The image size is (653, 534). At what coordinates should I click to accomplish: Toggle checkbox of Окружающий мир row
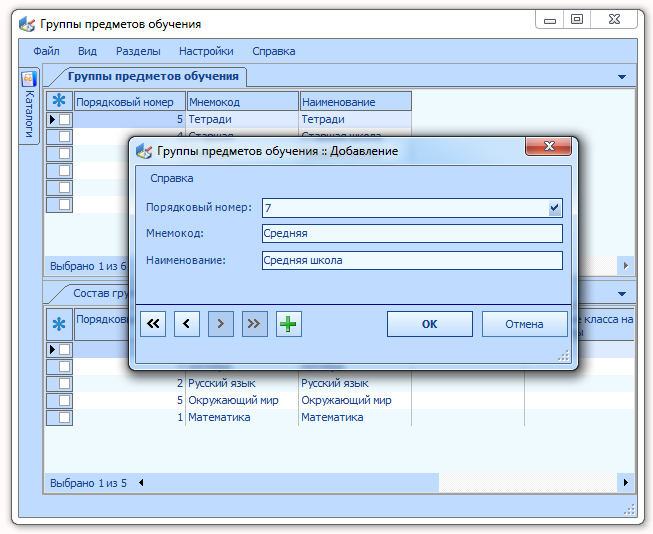click(65, 400)
